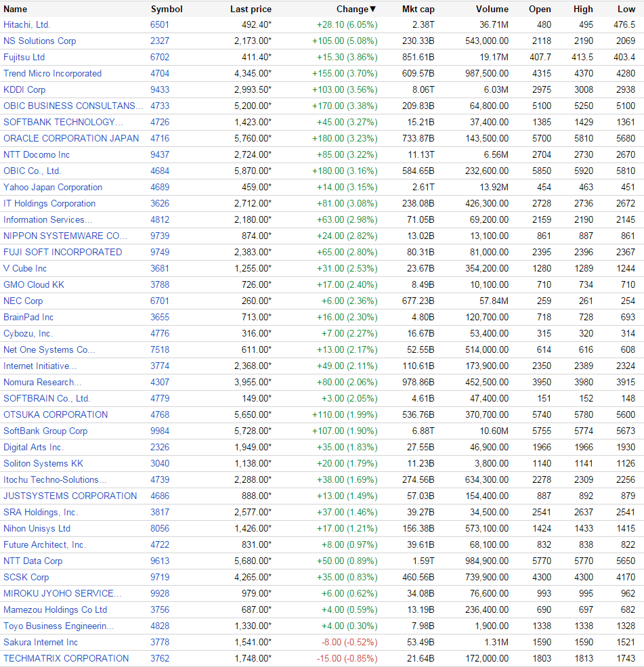Open Trend Micro Incorporated link
Viewport: 644px width, 667px height.
[x=52, y=73]
